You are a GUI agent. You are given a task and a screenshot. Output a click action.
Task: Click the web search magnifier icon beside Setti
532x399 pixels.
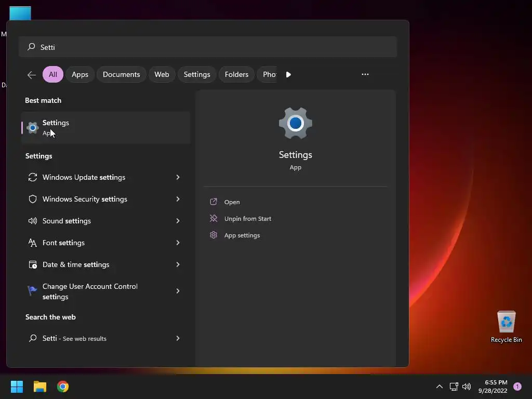click(x=33, y=338)
